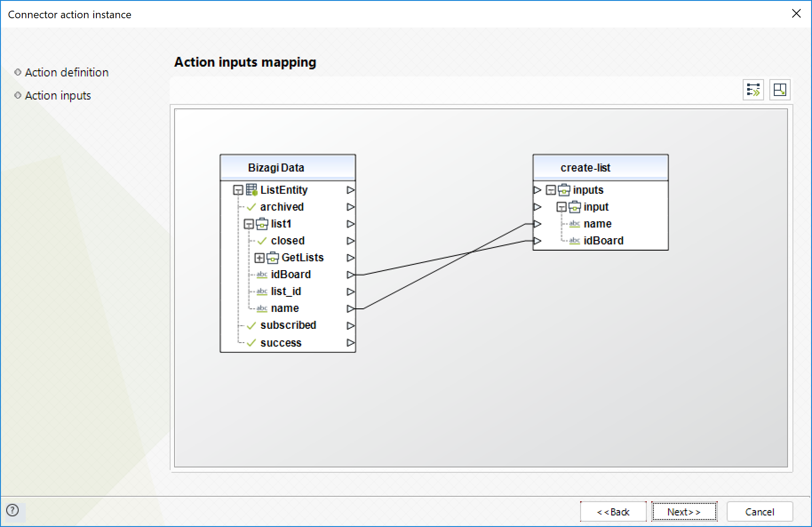Image resolution: width=812 pixels, height=527 pixels.
Task: Open the help question mark icon
Action: pyautogui.click(x=12, y=510)
